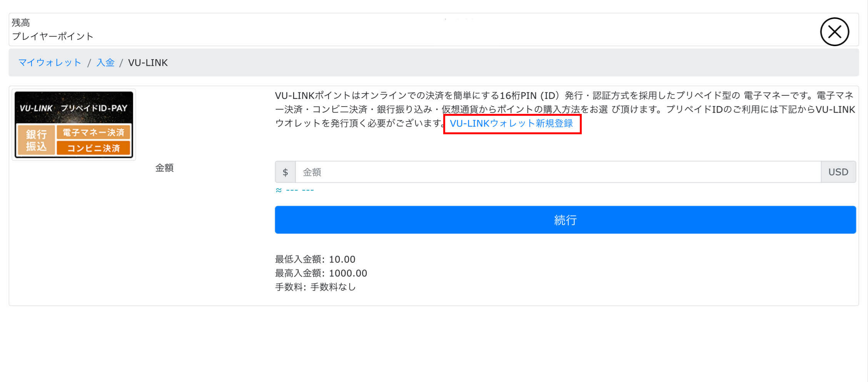Click the 金額 field label on the left
This screenshot has width=868, height=382.
pyautogui.click(x=164, y=168)
